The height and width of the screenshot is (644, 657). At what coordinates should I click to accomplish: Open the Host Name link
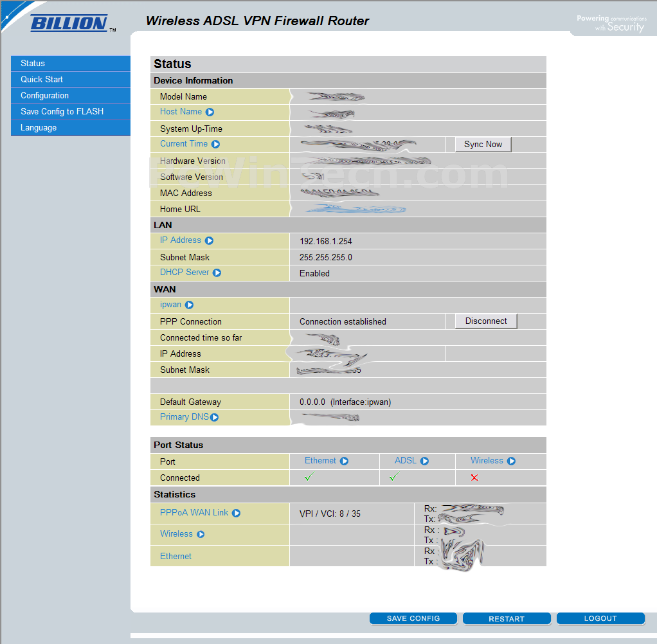pos(181,111)
